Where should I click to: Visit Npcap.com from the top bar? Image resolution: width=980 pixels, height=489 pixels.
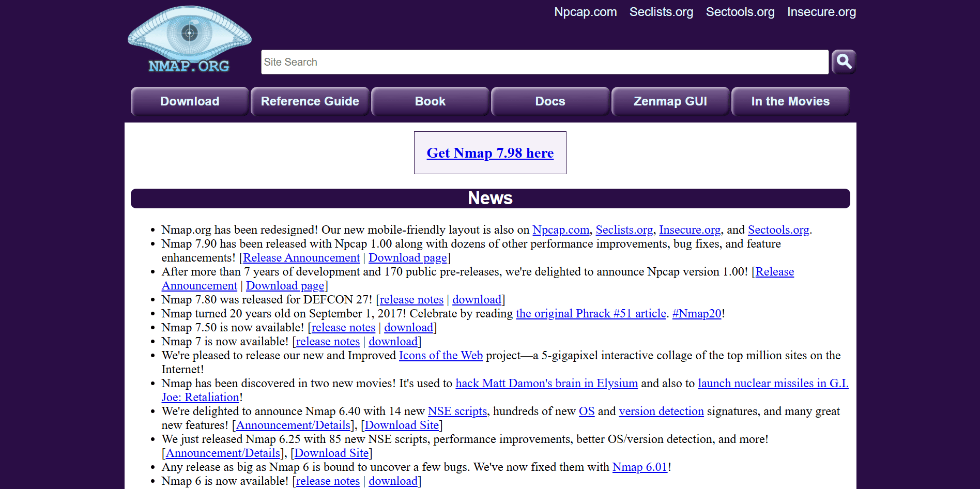(x=585, y=12)
